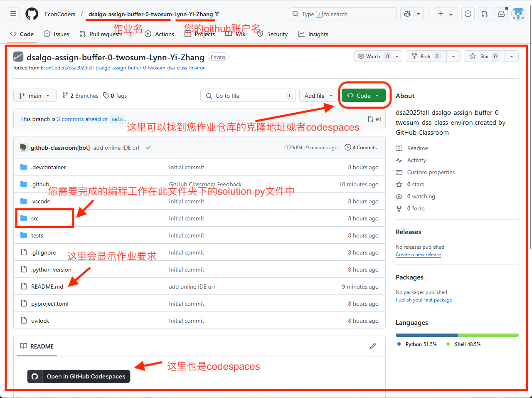Switch to the Actions tab
Image resolution: width=532 pixels, height=398 pixels.
pos(160,34)
